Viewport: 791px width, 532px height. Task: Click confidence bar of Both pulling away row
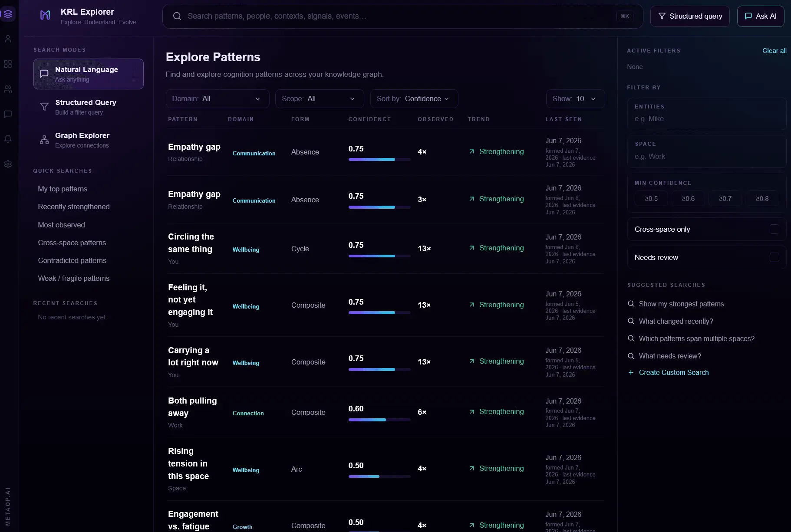point(379,420)
